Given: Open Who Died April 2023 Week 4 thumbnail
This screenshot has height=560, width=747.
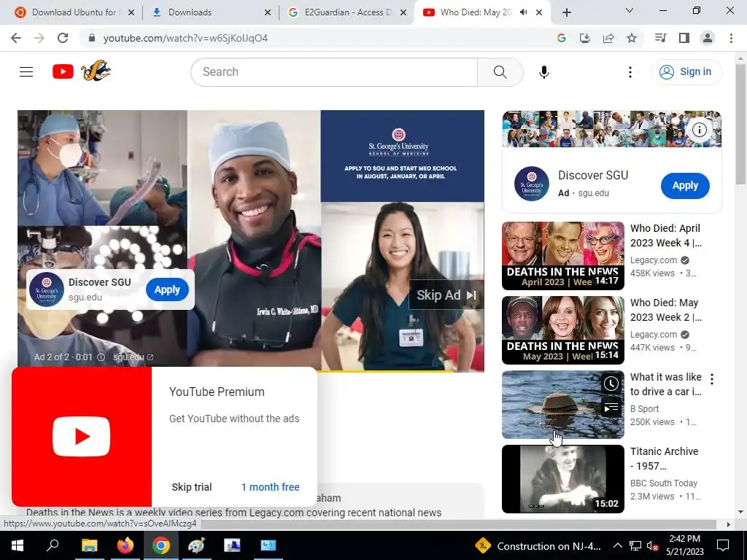Looking at the screenshot, I should 562,256.
